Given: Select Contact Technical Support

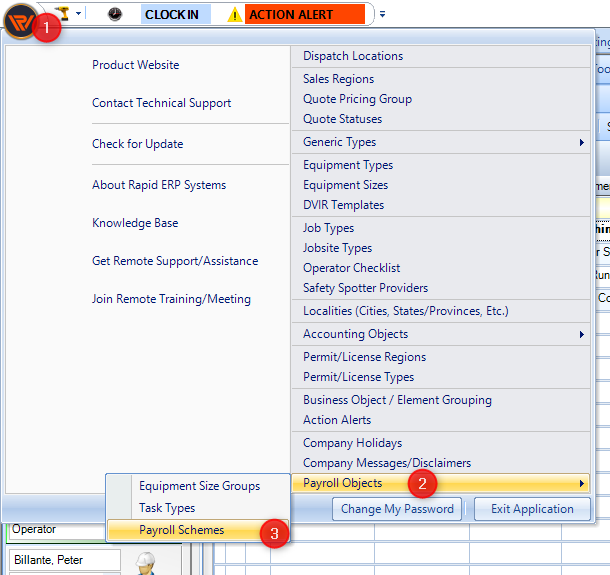Looking at the screenshot, I should point(161,103).
